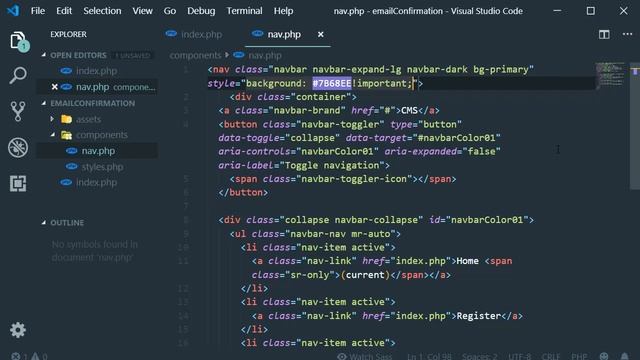640x360 pixels.
Task: Close the nav.php editor tab
Action: (x=321, y=35)
